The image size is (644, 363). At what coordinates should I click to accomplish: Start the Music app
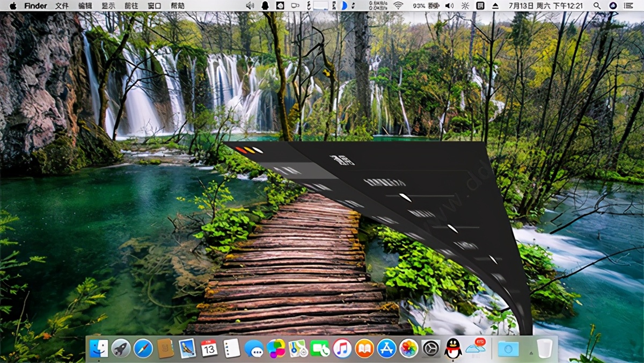[x=342, y=348]
